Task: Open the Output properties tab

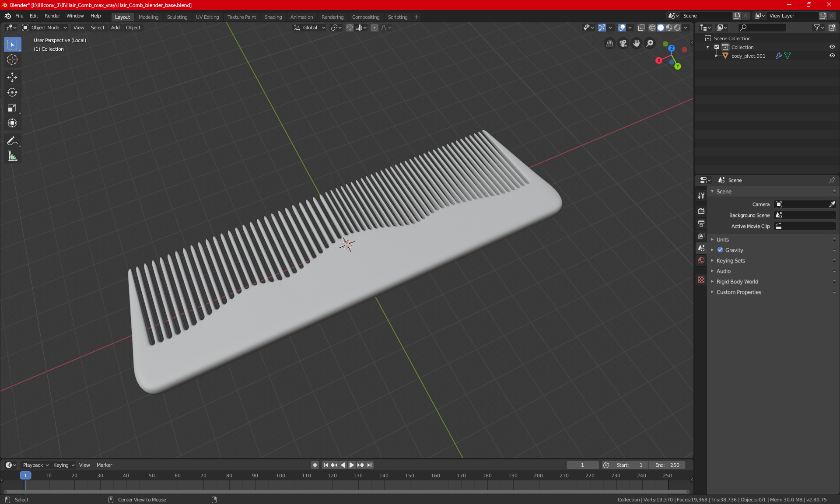Action: click(x=701, y=223)
